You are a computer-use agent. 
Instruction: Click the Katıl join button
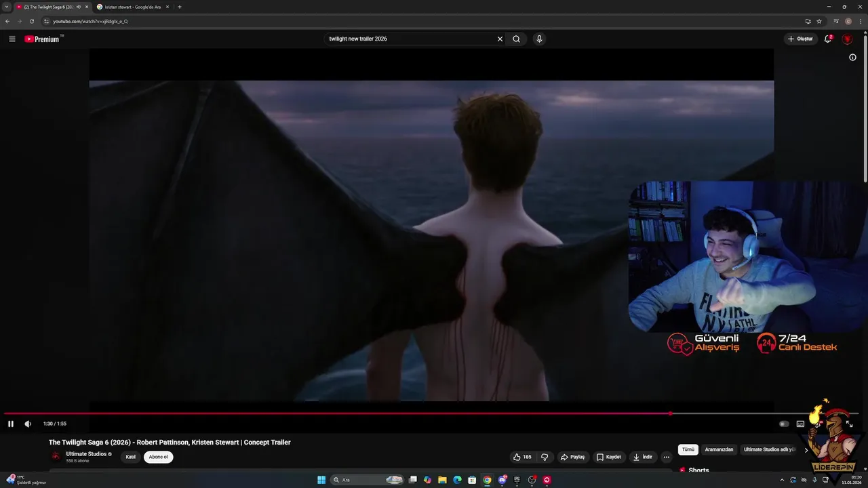coord(131,457)
